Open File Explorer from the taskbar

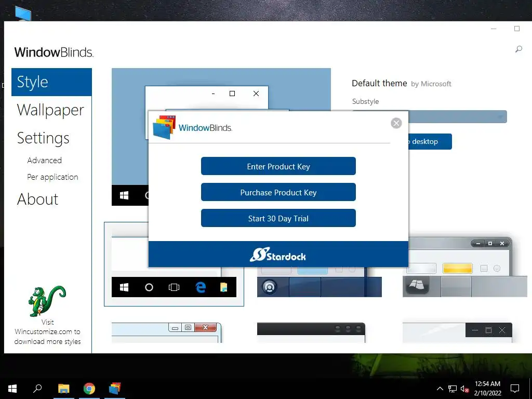coord(63,389)
